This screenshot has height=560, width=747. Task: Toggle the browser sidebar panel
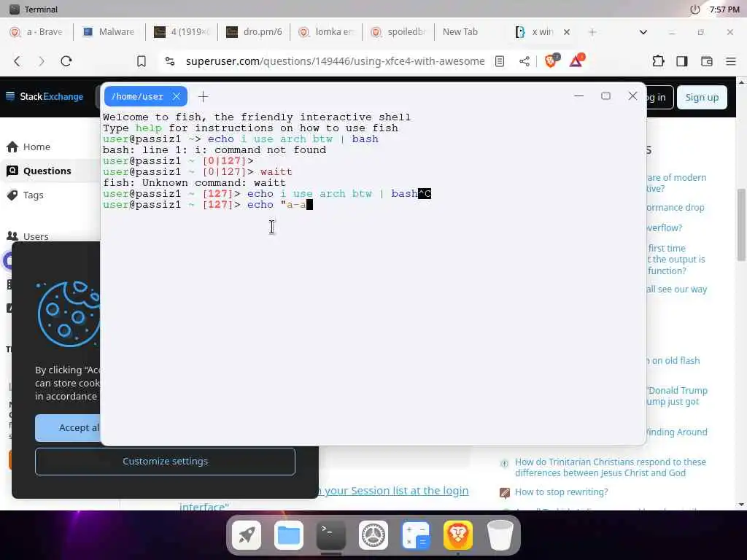682,61
